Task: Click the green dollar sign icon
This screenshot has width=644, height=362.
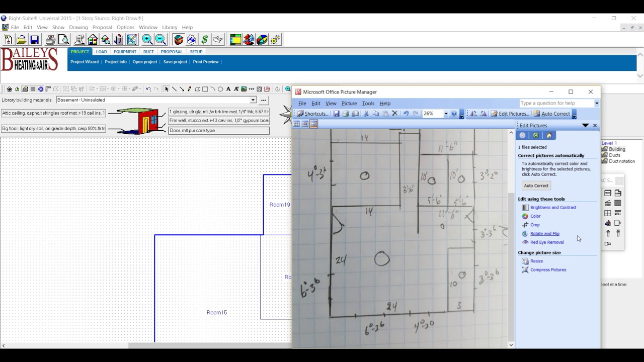Action: pyautogui.click(x=204, y=40)
